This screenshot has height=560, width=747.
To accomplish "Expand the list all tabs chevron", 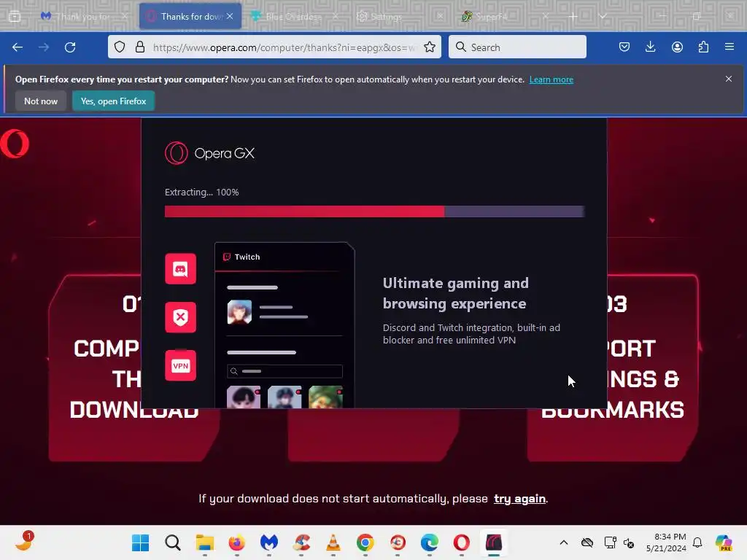I will click(x=603, y=16).
